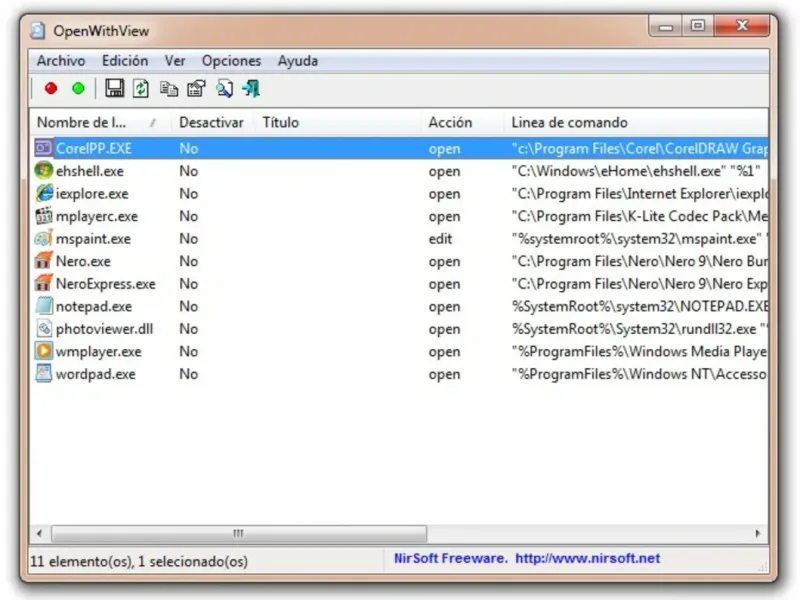Open the Opciones menu
The image size is (800, 600).
point(231,61)
